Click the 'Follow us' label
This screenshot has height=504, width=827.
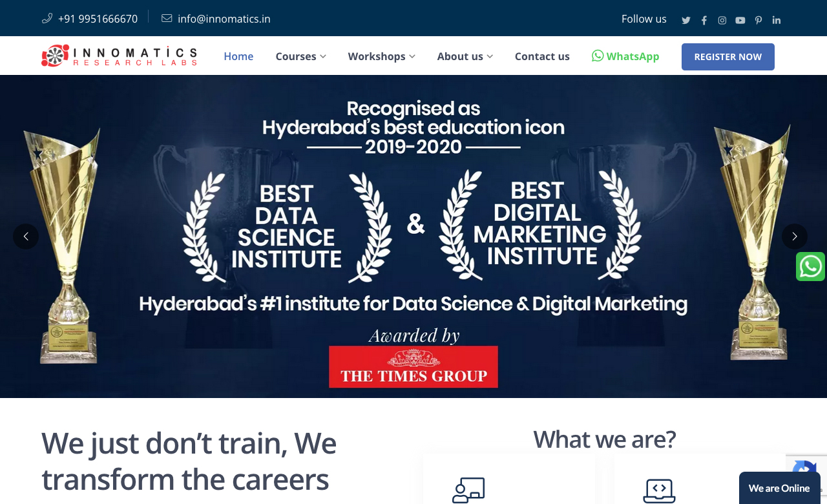[644, 19]
